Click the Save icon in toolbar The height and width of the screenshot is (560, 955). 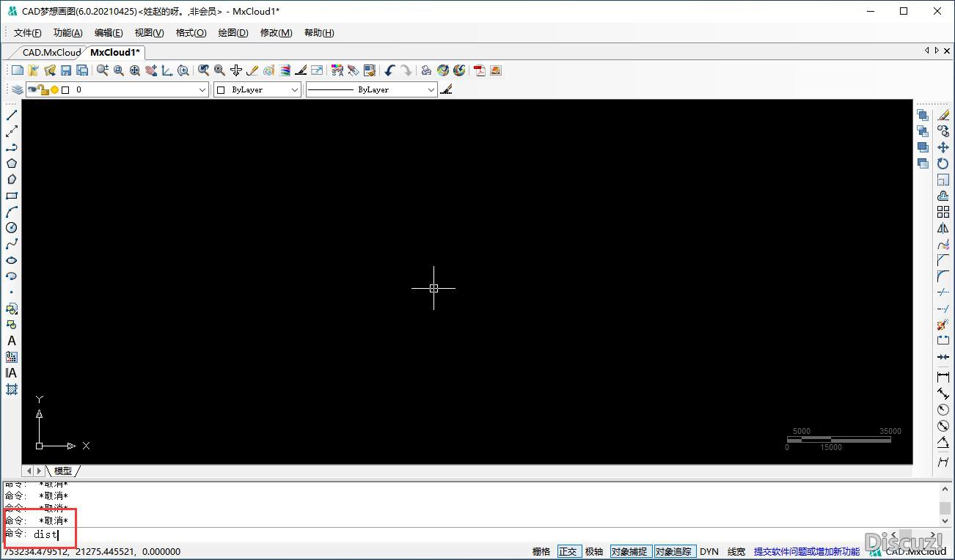point(66,70)
